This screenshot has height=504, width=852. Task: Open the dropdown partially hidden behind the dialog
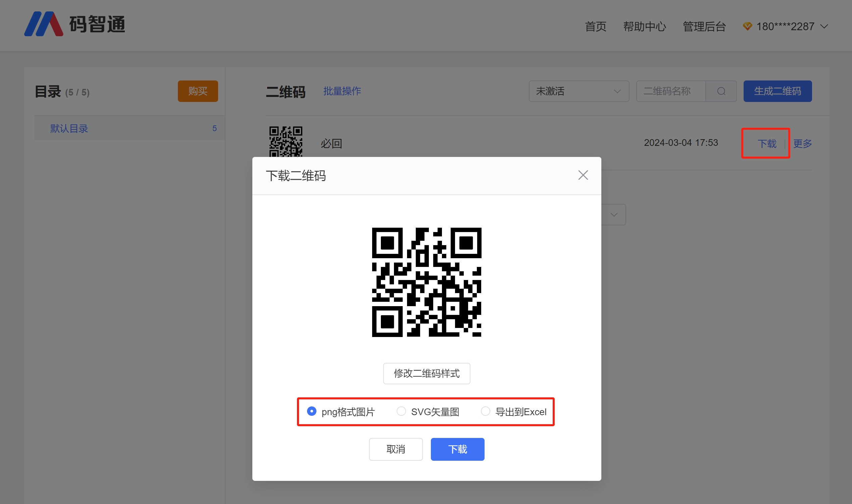click(x=613, y=215)
